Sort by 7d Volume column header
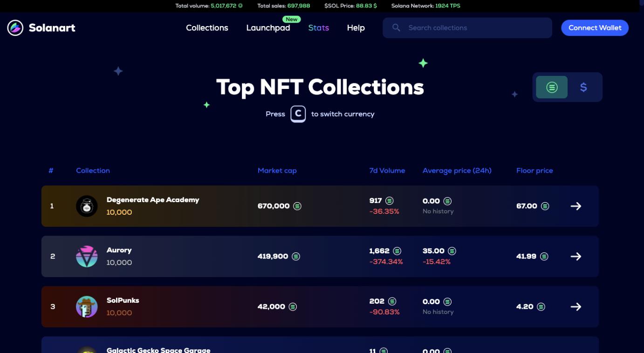 [387, 170]
